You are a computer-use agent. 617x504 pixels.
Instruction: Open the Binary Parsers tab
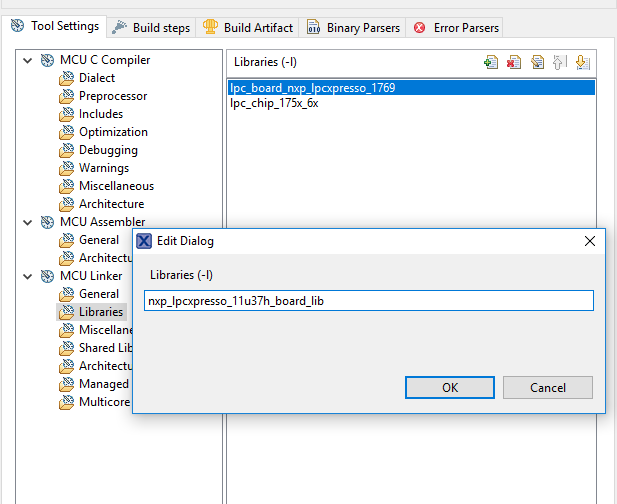(353, 28)
